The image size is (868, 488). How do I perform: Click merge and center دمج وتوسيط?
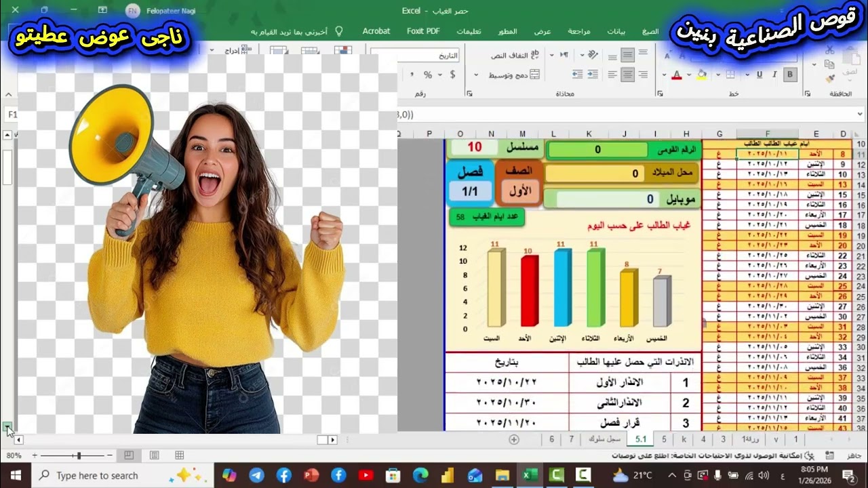[x=514, y=75]
